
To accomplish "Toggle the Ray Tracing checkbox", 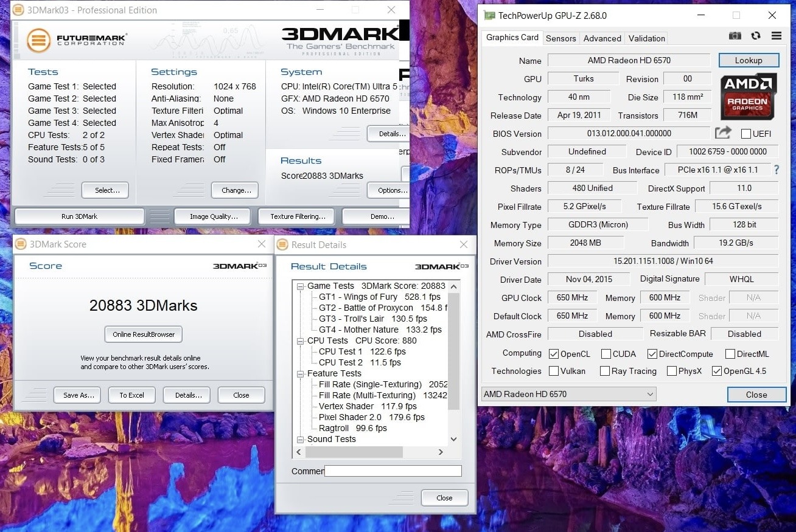I will point(605,371).
